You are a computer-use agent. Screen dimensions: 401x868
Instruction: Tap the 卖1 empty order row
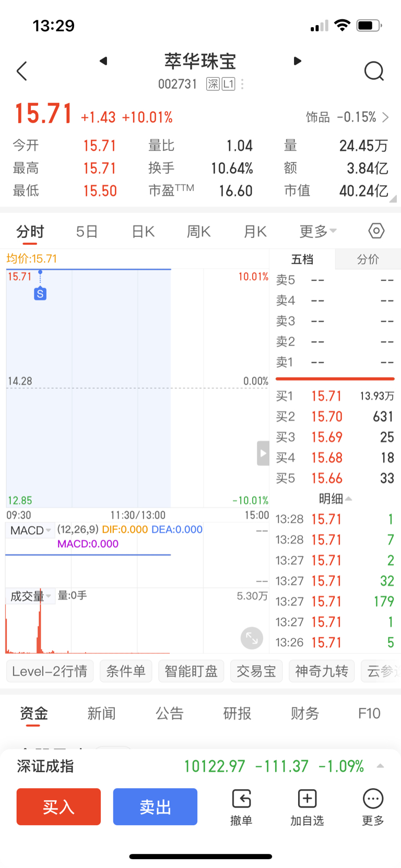[335, 362]
